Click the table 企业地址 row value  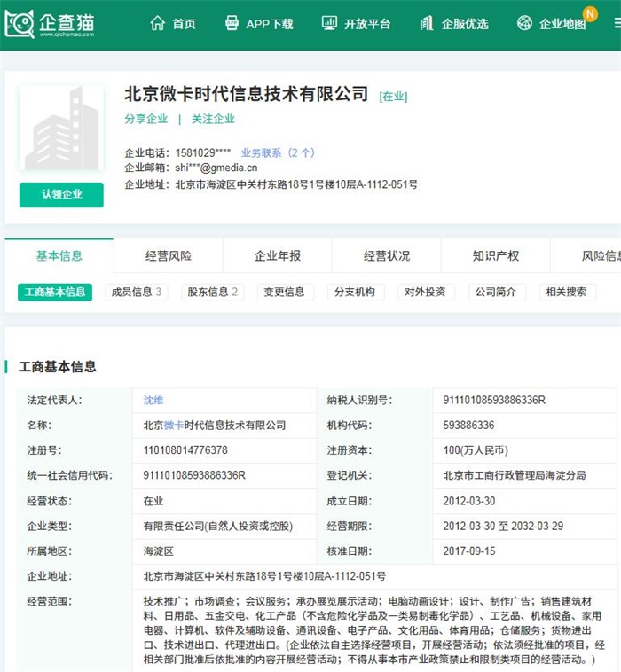[264, 576]
